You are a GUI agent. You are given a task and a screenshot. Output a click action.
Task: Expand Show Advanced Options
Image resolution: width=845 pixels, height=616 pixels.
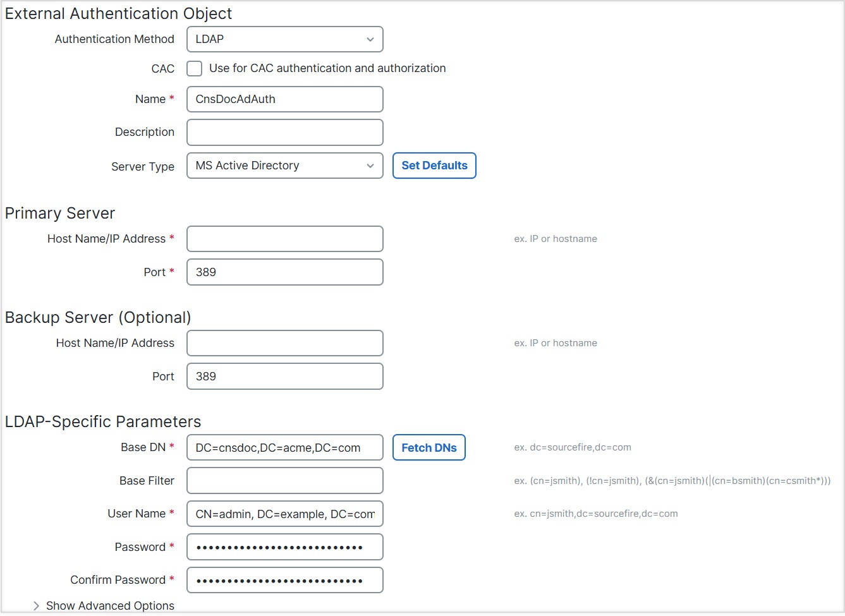point(110,605)
